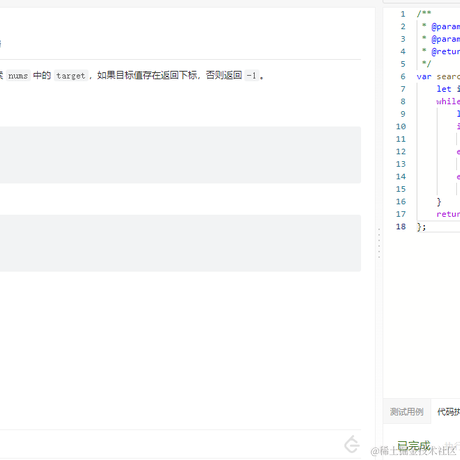460x460 pixels.
Task: Click line number 5 in editor gutter
Action: point(403,64)
